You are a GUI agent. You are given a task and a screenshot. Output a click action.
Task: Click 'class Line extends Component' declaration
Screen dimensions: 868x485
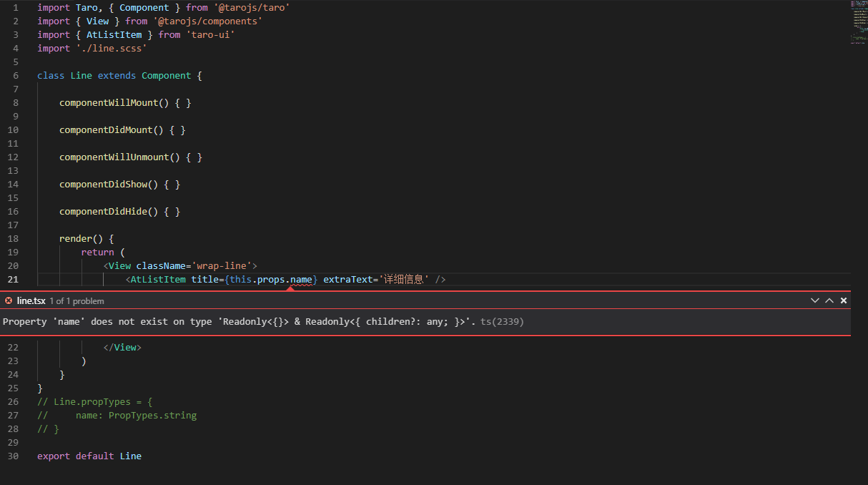[x=114, y=75]
